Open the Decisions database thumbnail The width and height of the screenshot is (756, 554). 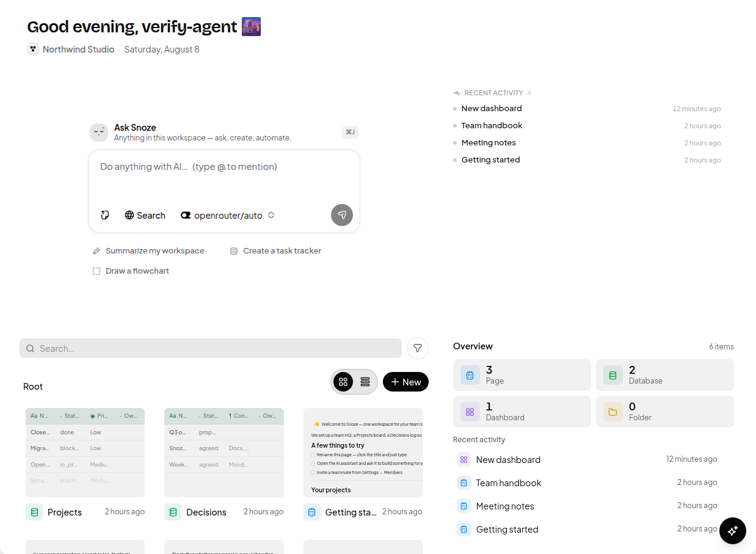[x=224, y=453]
